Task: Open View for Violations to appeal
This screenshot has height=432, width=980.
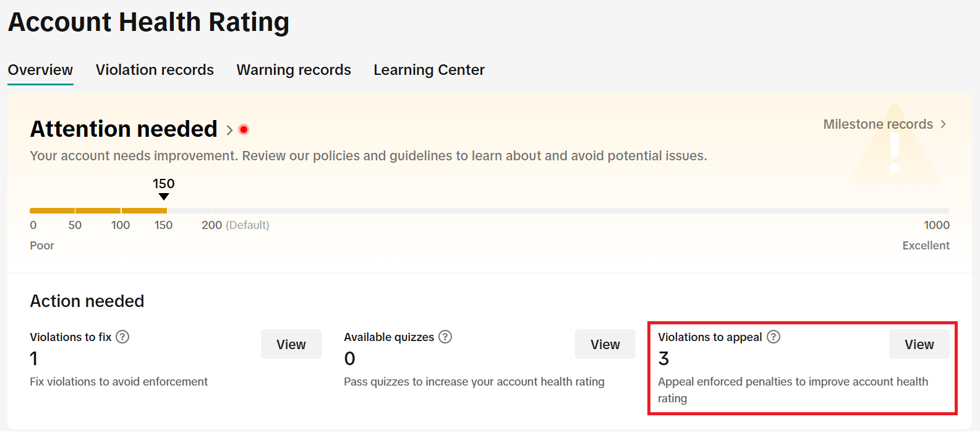Action: point(919,344)
